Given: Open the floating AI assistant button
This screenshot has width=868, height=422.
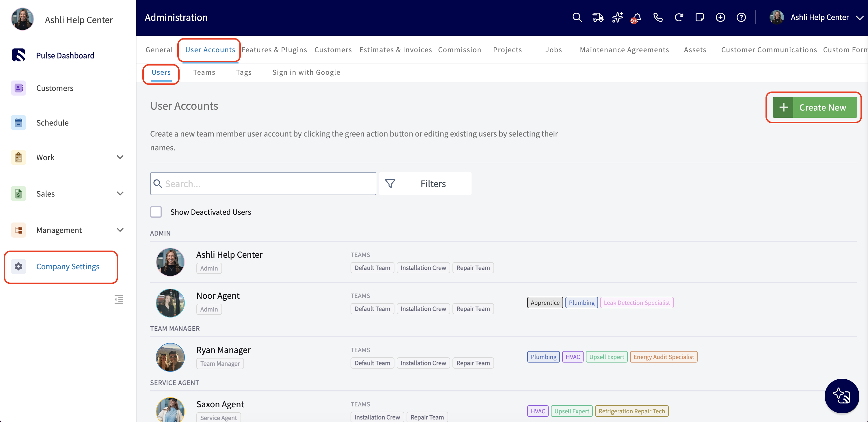Looking at the screenshot, I should tap(842, 396).
